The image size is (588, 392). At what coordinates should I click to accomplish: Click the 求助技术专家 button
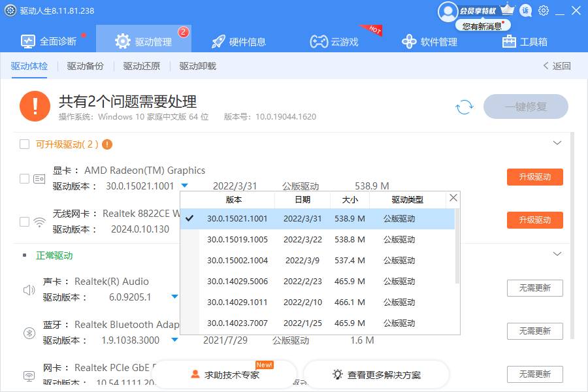click(x=224, y=375)
